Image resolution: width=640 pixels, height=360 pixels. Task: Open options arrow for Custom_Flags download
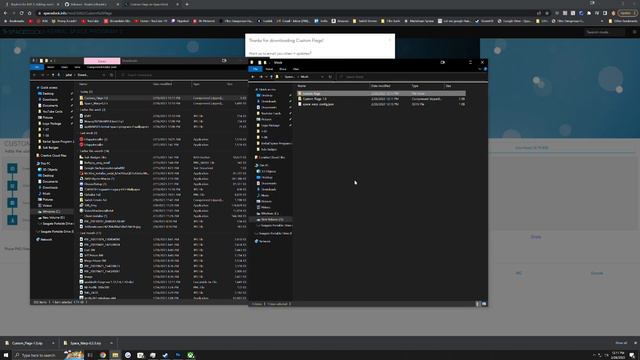coord(53,343)
